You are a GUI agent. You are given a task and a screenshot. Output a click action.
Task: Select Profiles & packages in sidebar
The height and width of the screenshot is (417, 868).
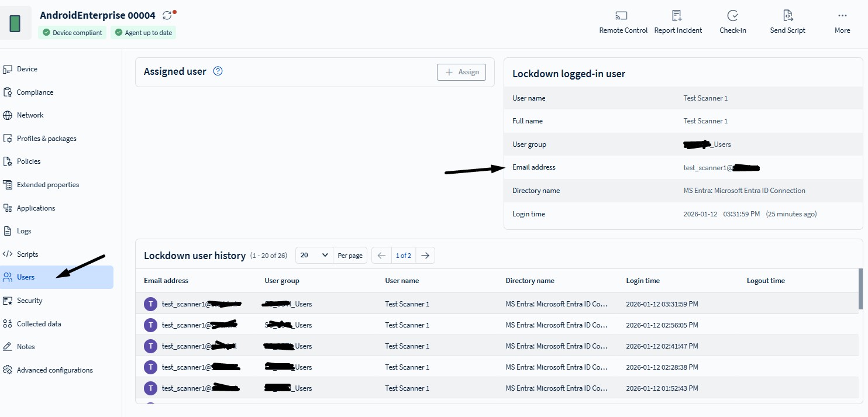pyautogui.click(x=46, y=139)
